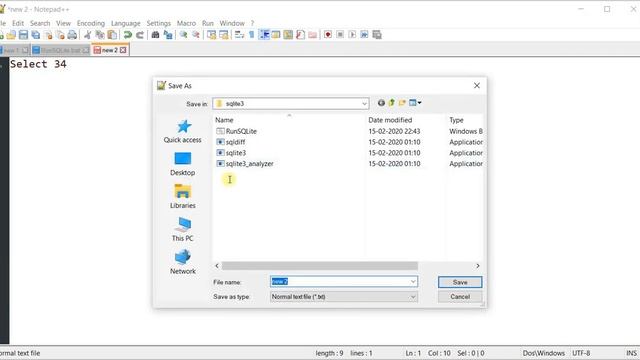Toggle synchronized horizontal scrolling icon

tap(224, 35)
